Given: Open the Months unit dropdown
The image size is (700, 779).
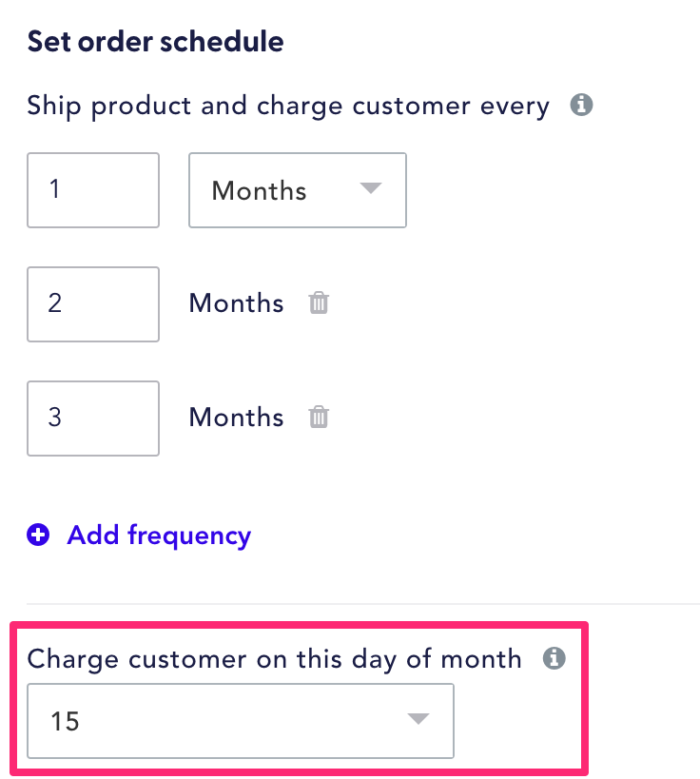Looking at the screenshot, I should click(298, 190).
